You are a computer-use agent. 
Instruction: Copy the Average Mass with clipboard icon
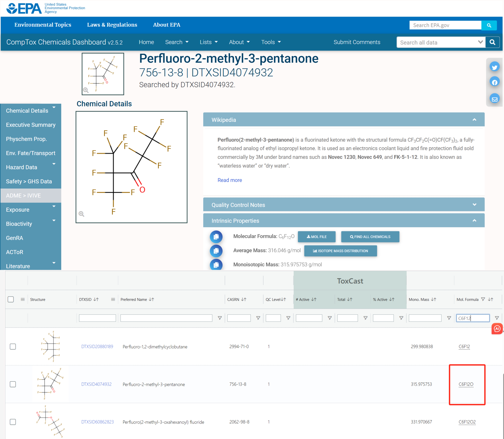(216, 251)
